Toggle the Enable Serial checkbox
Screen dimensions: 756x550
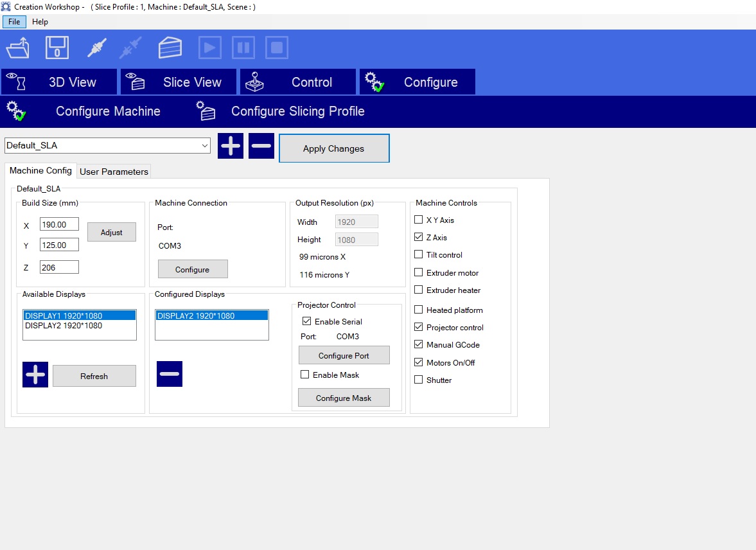(306, 321)
